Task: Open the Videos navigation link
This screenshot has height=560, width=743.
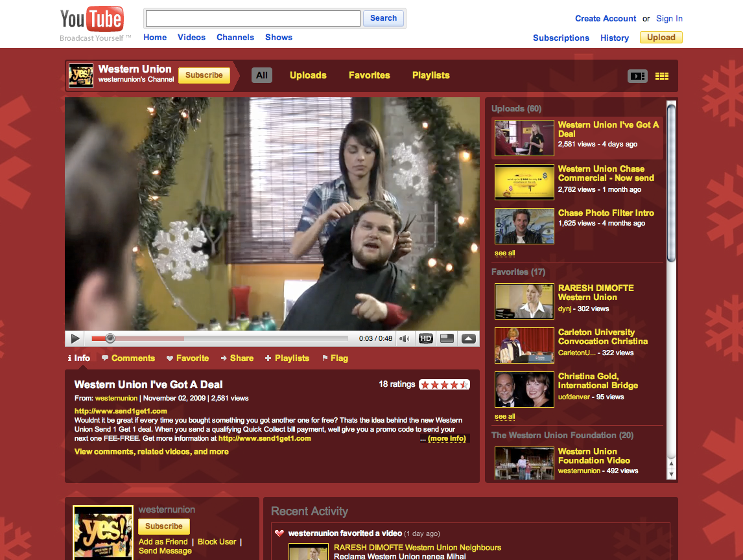Action: pos(191,38)
